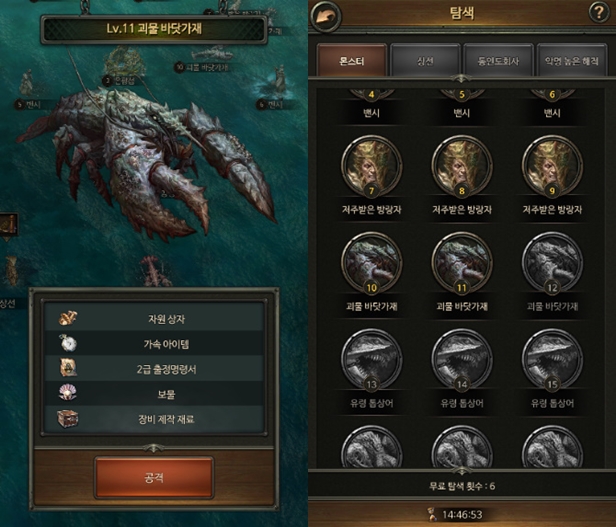The image size is (616, 527).
Task: Select the Lv.10 괴물 바닷가재 map marker
Action: click(202, 68)
